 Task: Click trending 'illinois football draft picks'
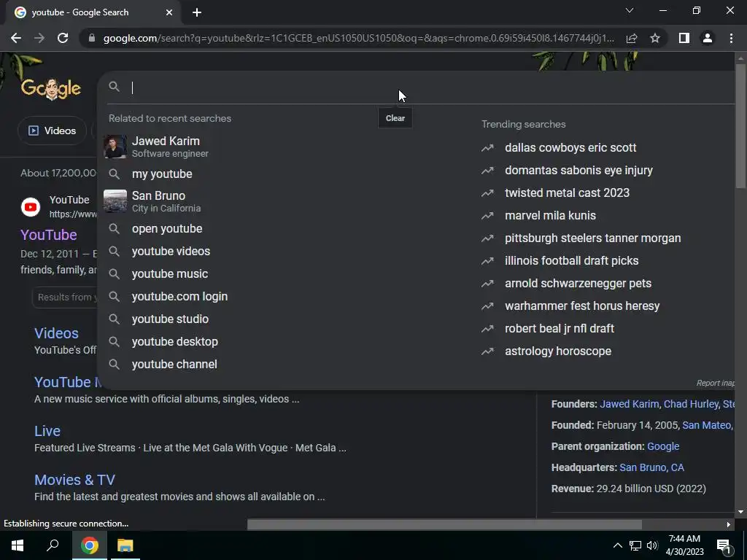click(x=572, y=260)
